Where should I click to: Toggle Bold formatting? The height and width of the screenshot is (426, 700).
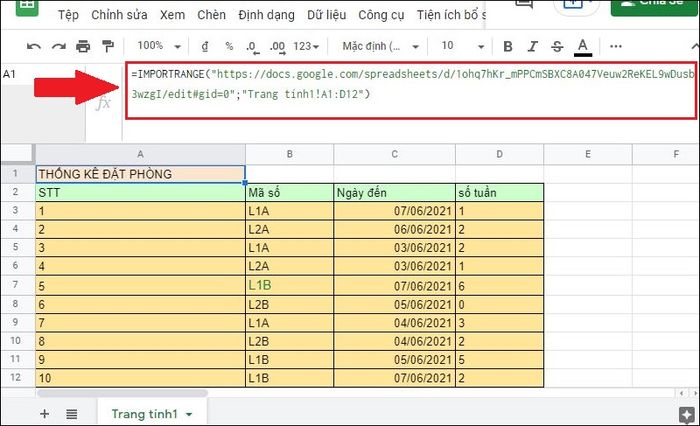[x=508, y=46]
